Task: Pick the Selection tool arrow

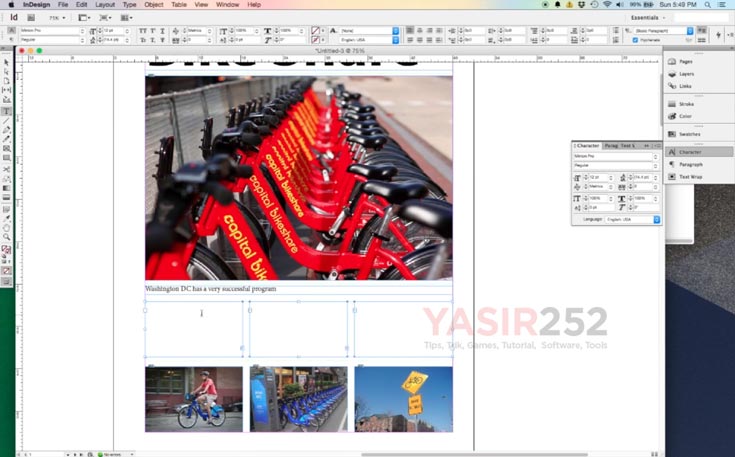Action: pyautogui.click(x=6, y=62)
